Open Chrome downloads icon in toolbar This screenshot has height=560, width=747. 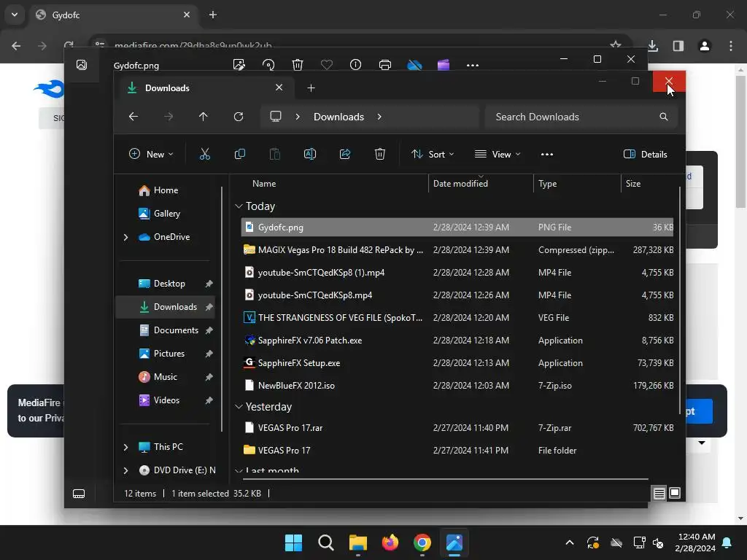tap(653, 46)
